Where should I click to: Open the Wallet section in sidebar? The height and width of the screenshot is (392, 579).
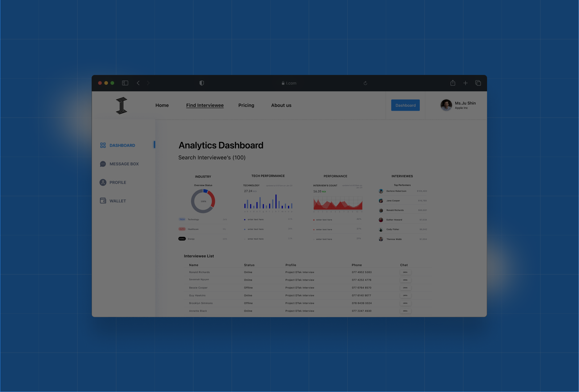[117, 201]
